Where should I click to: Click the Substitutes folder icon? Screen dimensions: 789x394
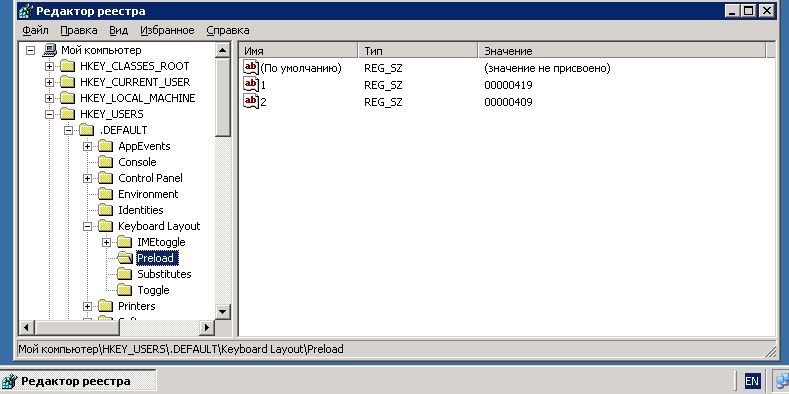point(125,274)
